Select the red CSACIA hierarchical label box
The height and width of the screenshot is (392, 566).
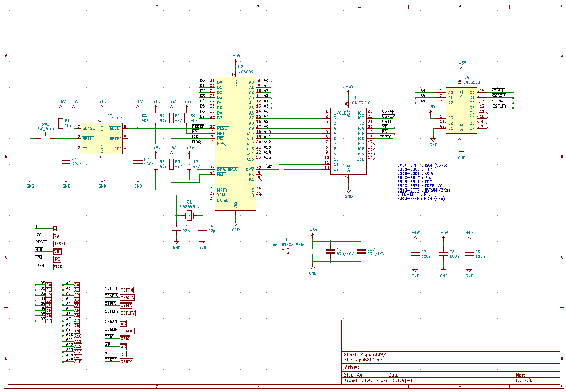[127, 298]
